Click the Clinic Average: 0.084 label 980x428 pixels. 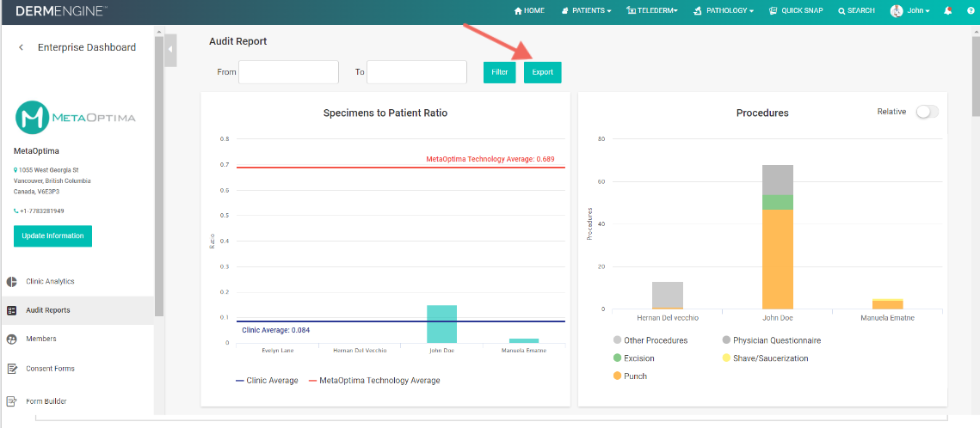pos(275,330)
